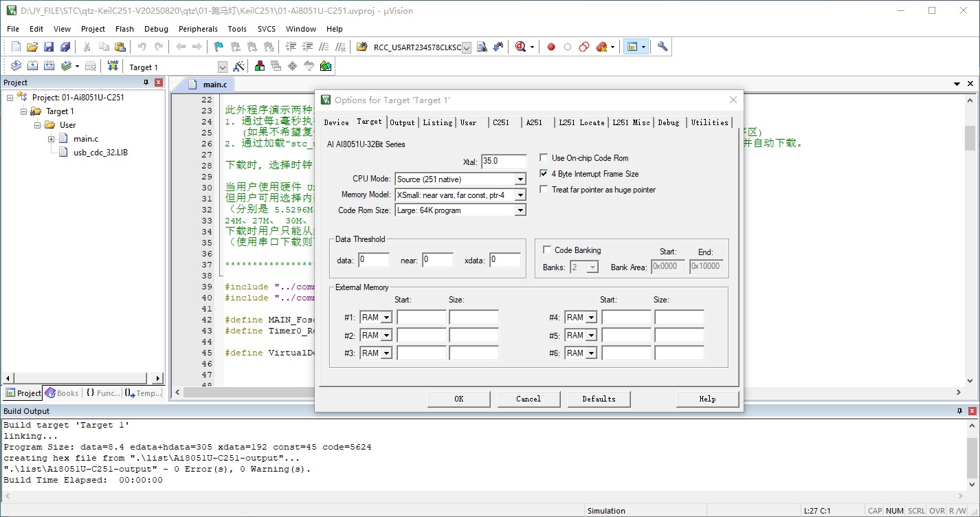980x517 pixels.
Task: Click the Window layout toolbar icon
Action: 632,47
